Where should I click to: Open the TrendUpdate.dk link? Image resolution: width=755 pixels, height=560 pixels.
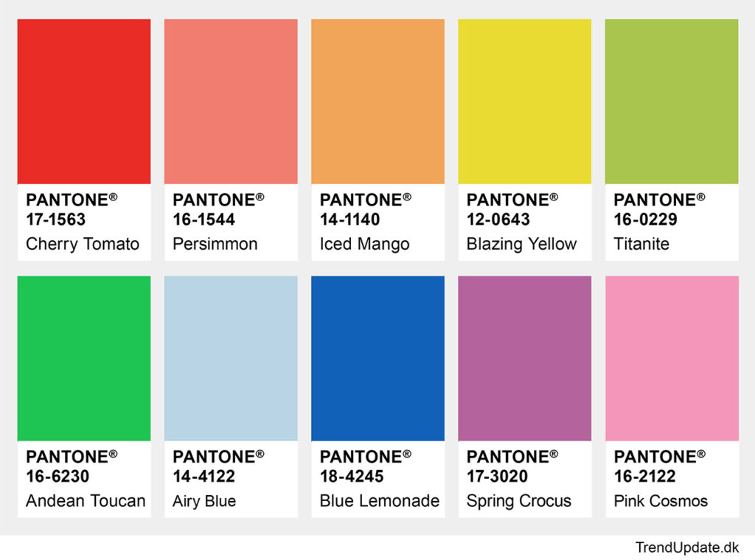(x=686, y=547)
